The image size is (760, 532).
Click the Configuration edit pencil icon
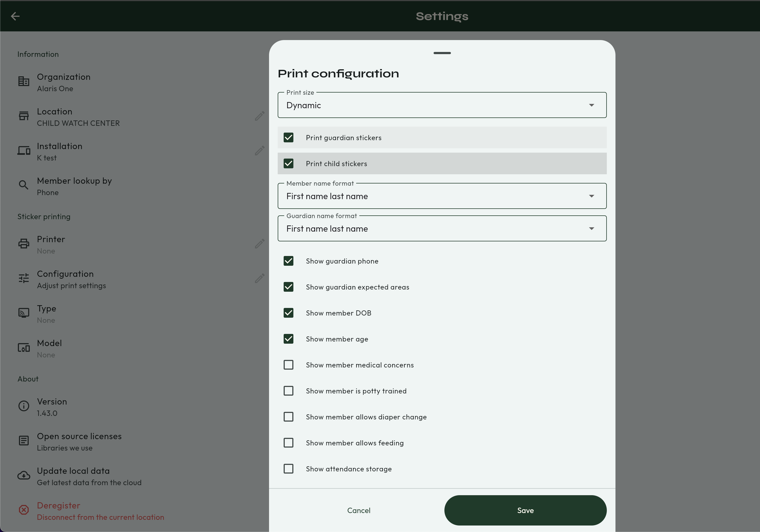coord(260,278)
